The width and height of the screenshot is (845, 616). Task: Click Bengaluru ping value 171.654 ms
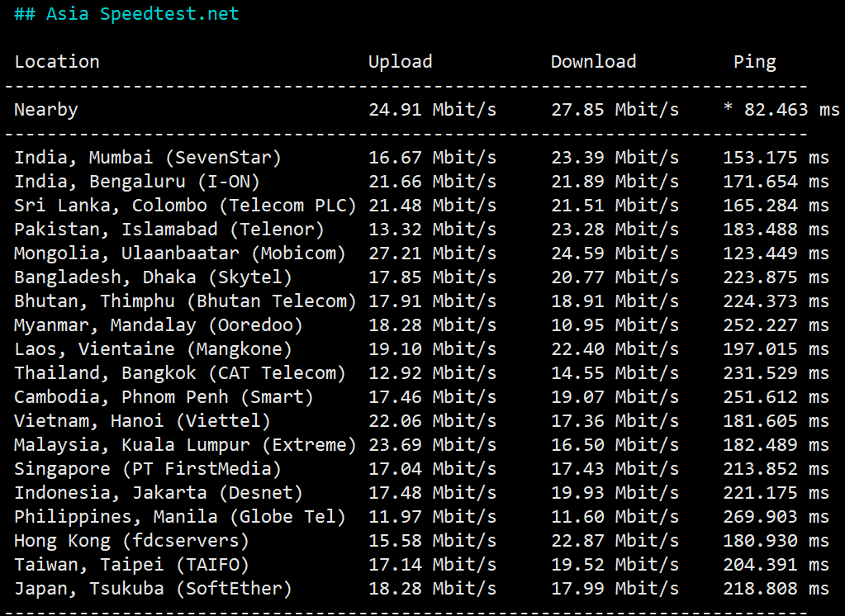(x=776, y=182)
